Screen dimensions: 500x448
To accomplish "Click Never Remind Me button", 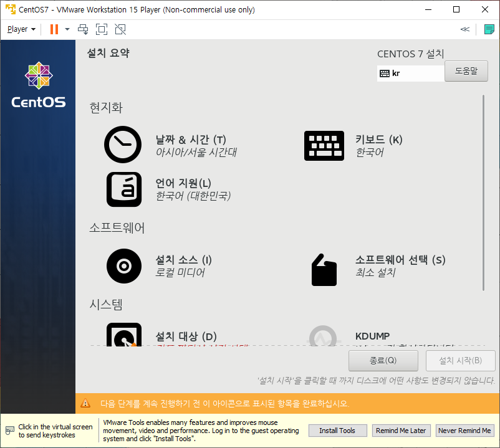I will click(x=465, y=431).
